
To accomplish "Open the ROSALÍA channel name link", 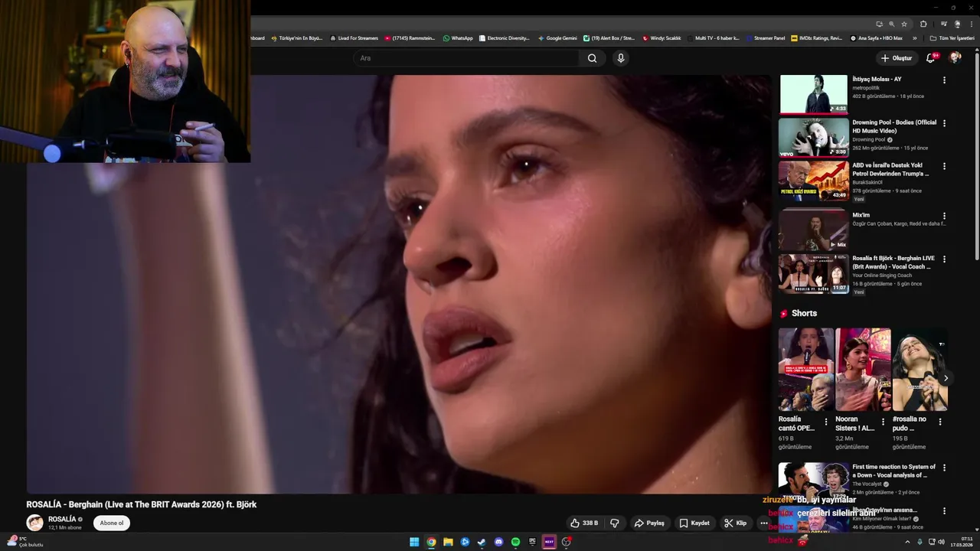I will tap(62, 520).
